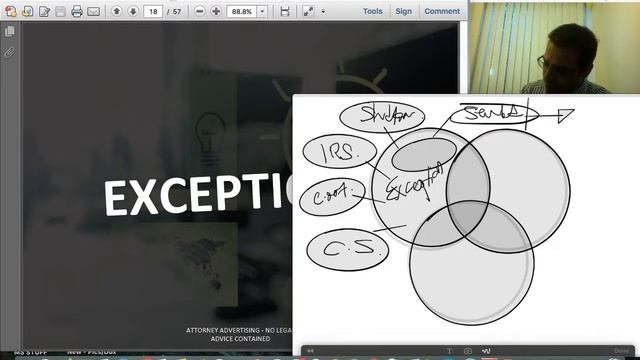Zoom out with the minus button
The image size is (640, 360).
(x=200, y=11)
